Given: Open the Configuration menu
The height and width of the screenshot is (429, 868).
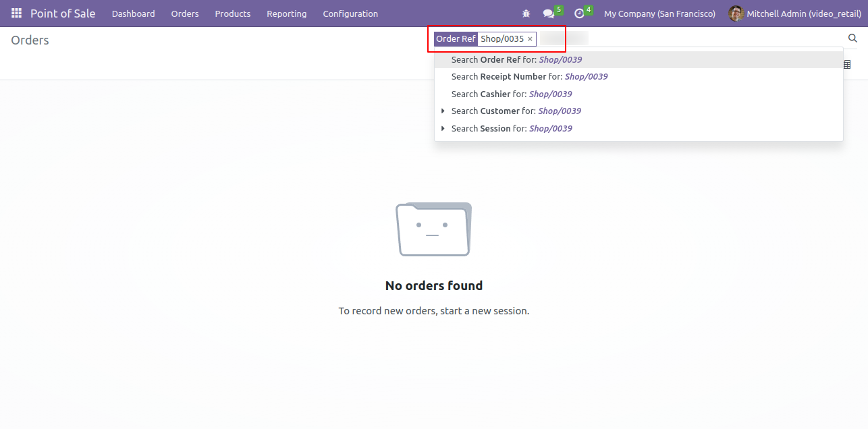Looking at the screenshot, I should pos(350,13).
